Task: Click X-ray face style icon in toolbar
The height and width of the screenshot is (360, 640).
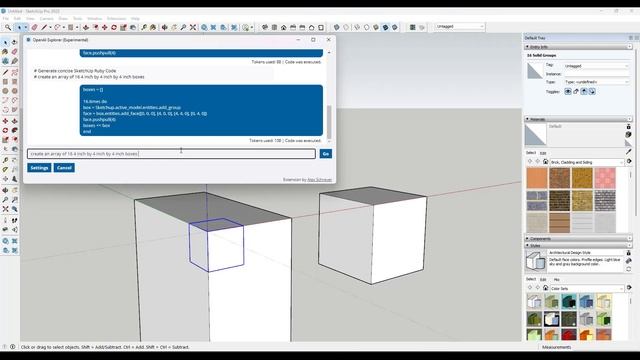Action: click(337, 27)
